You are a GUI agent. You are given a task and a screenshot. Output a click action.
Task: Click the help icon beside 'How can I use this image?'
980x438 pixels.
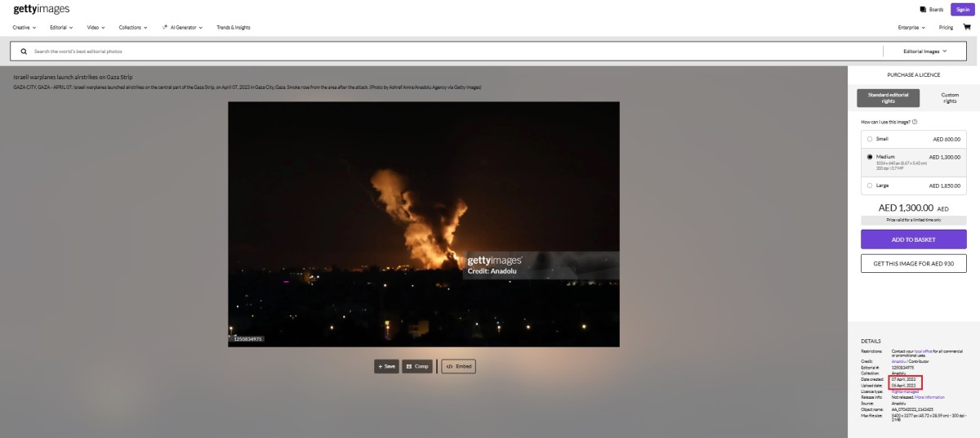click(914, 121)
